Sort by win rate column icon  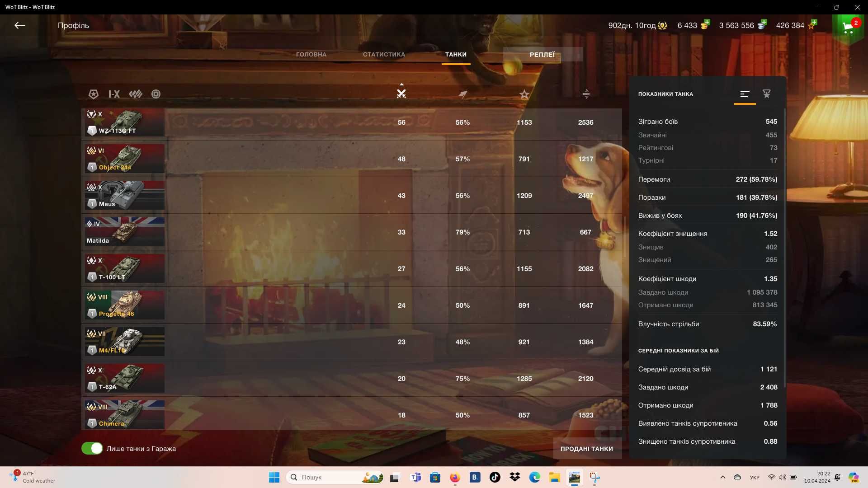(463, 94)
